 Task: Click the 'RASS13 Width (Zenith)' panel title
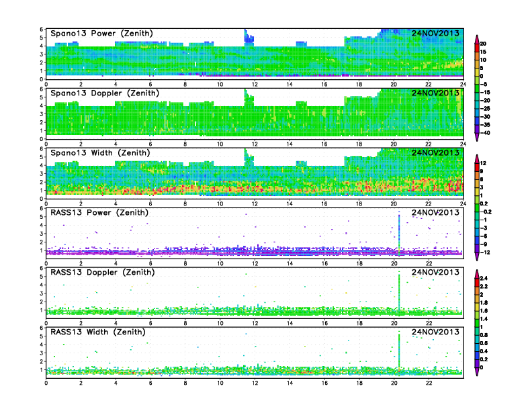pyautogui.click(x=98, y=332)
